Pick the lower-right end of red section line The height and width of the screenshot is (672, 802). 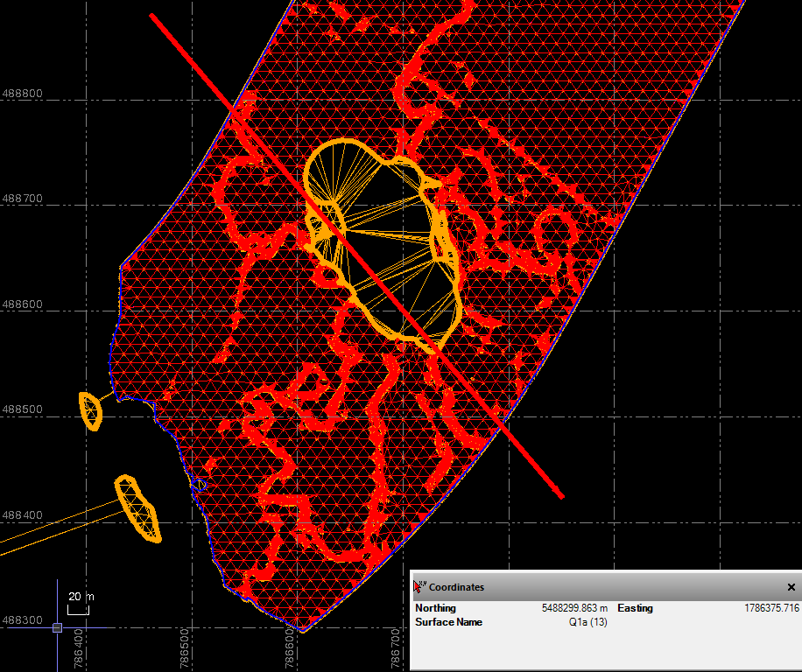coord(560,497)
